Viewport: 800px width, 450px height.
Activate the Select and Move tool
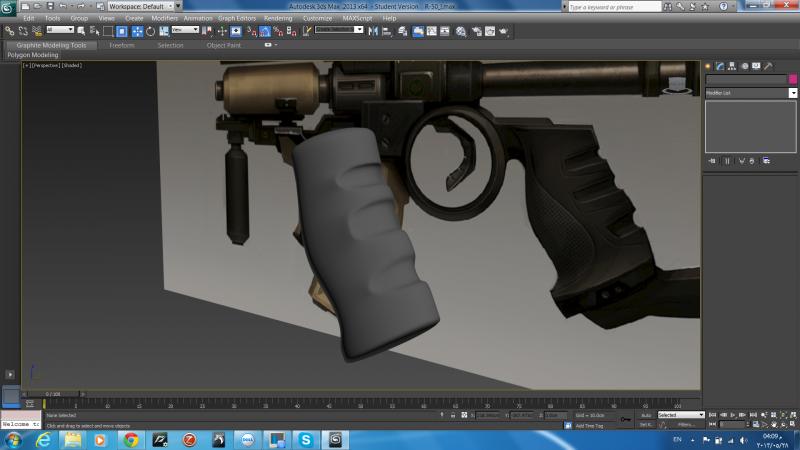[x=137, y=31]
